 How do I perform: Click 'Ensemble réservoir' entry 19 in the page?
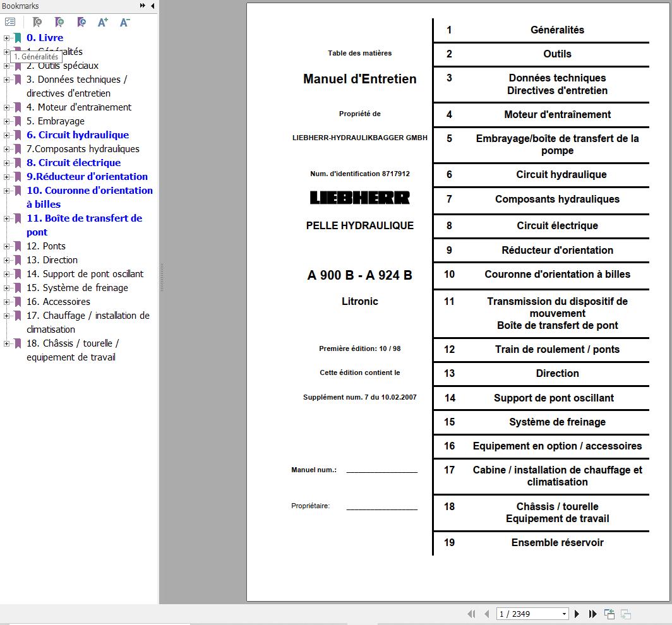(557, 543)
